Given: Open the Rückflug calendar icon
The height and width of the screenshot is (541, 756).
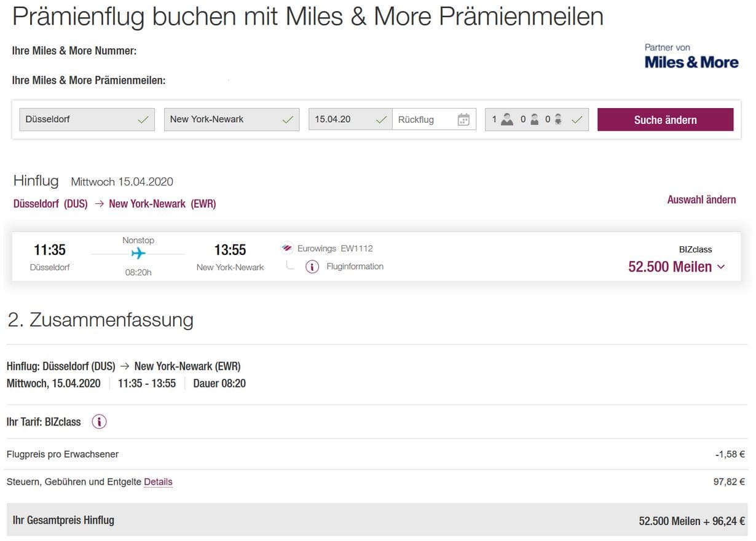Looking at the screenshot, I should pos(463,120).
